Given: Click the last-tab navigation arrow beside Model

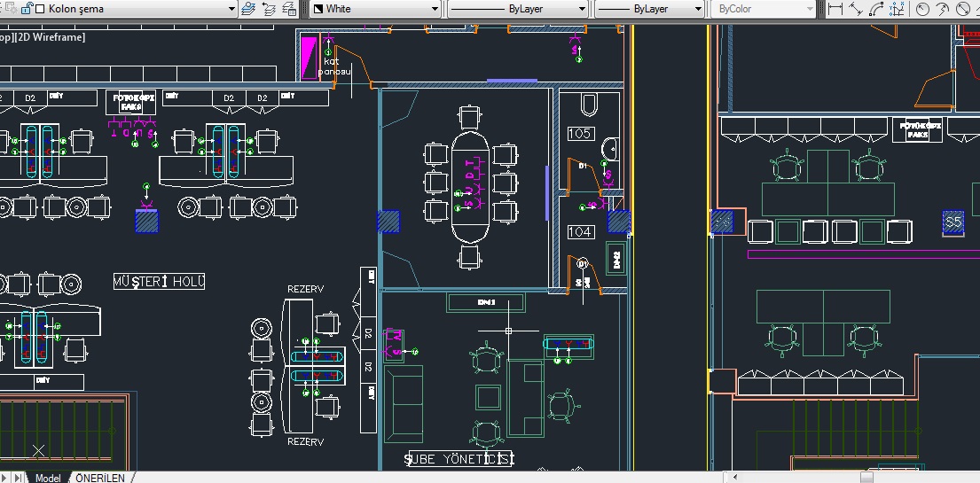Looking at the screenshot, I should (x=19, y=478).
